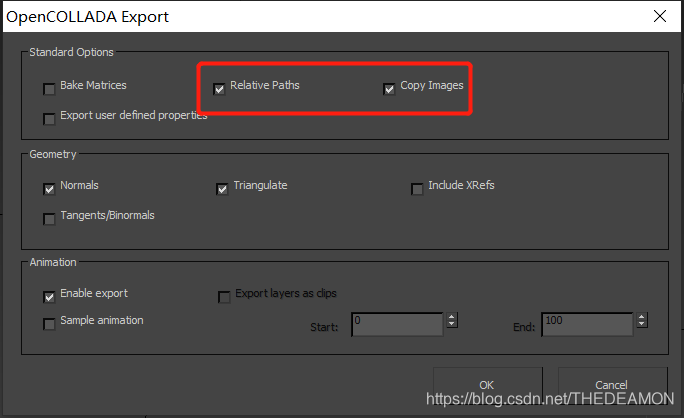684x418 pixels.
Task: Toggle the Enable export animation checkbox
Action: tap(49, 297)
